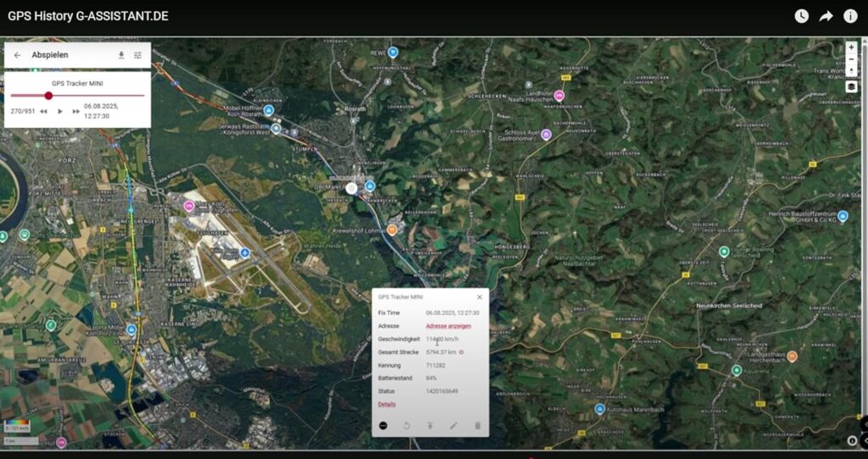Open playback filter settings icon
The image size is (868, 459).
[138, 55]
